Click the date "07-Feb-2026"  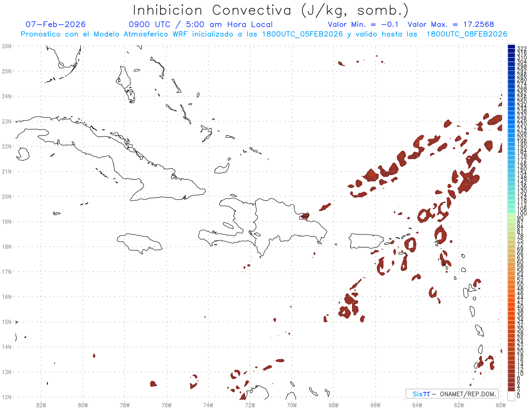tap(55, 24)
